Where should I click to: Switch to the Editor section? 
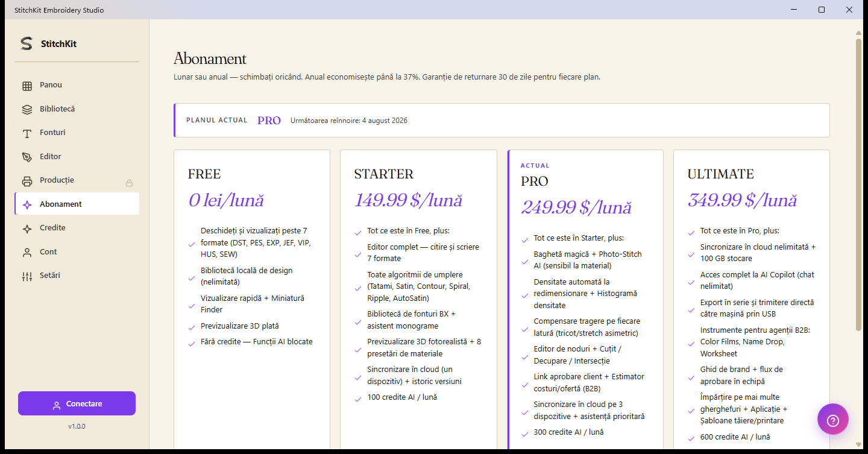tap(77, 157)
